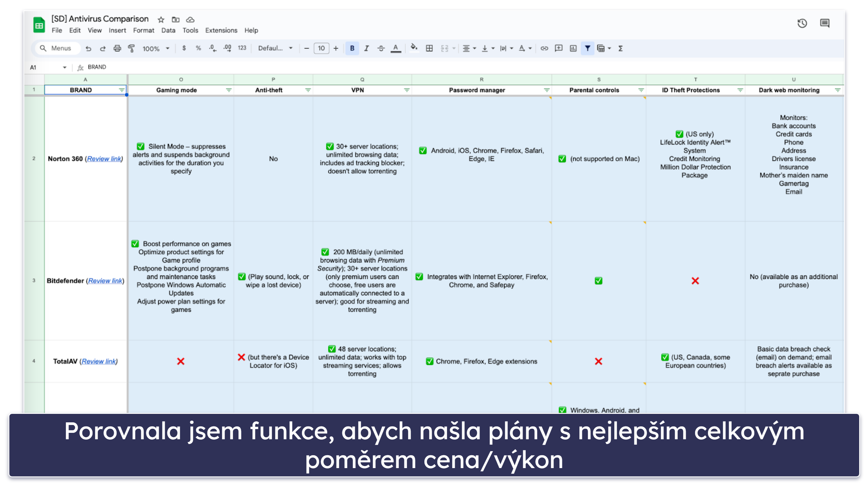The image size is (868, 483).
Task: Open the Password manager column filter
Action: [547, 90]
